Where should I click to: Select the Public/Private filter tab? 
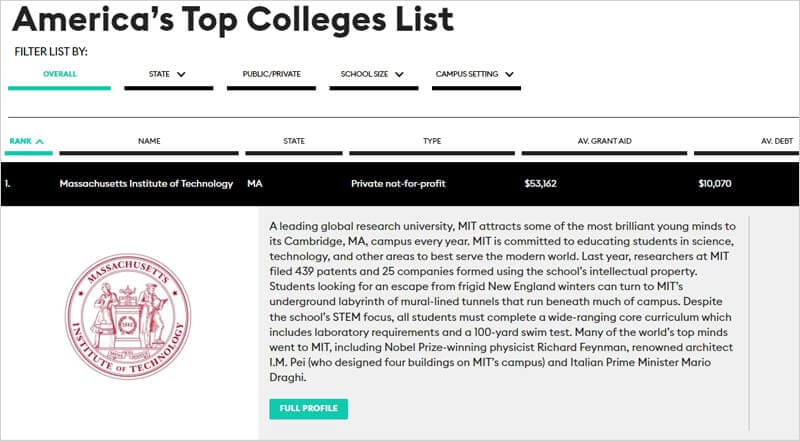pyautogui.click(x=272, y=74)
